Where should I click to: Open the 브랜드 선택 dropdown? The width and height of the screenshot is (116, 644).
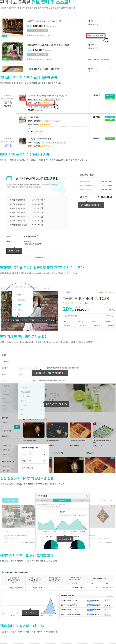pos(33,454)
